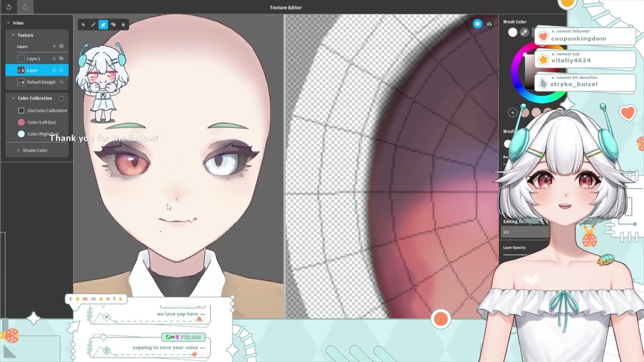
Task: Click the Texture Editor title text
Action: 285,8
